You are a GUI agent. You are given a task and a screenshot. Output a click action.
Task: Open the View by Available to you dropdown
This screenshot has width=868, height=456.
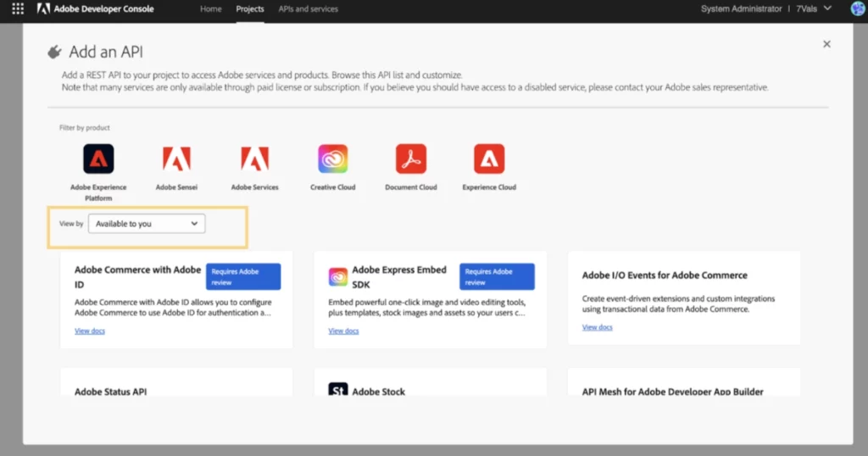tap(147, 224)
